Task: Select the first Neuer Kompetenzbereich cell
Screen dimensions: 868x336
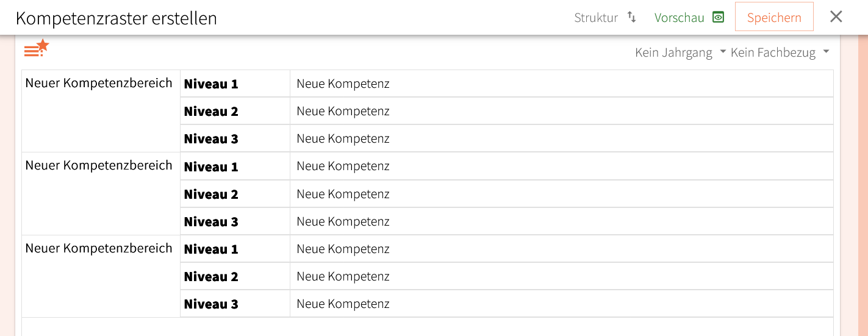Action: click(99, 84)
